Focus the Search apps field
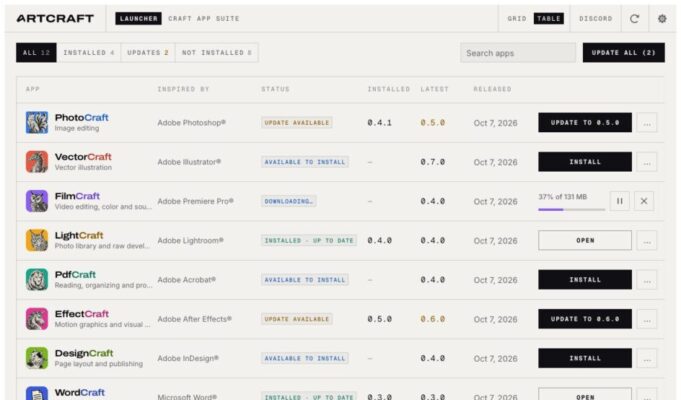Viewport: 681px width, 400px height. [518, 53]
